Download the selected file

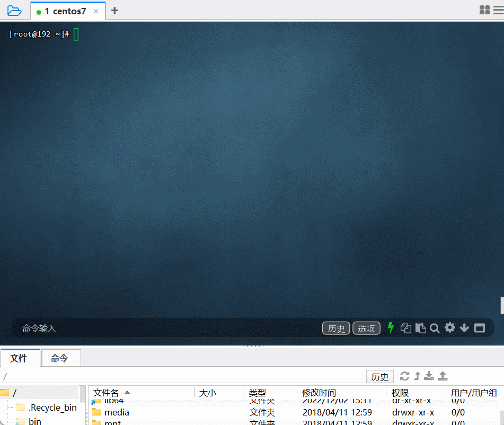click(x=429, y=376)
